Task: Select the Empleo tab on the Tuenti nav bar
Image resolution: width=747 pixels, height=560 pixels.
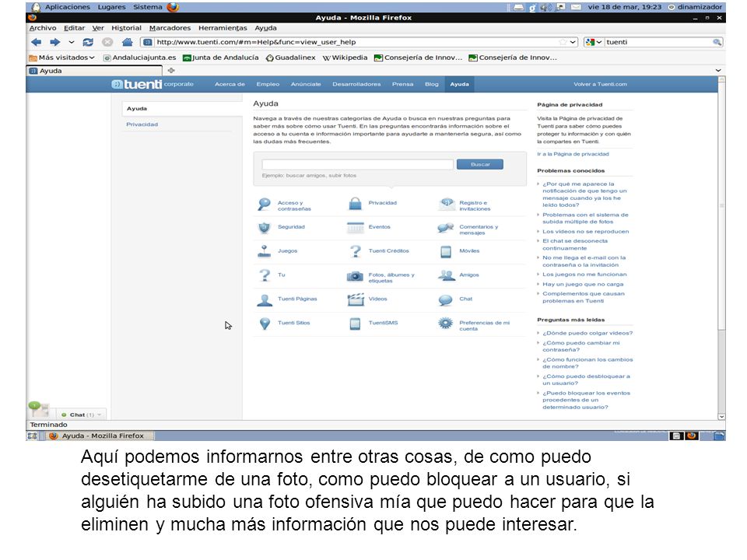Action: pos(268,84)
